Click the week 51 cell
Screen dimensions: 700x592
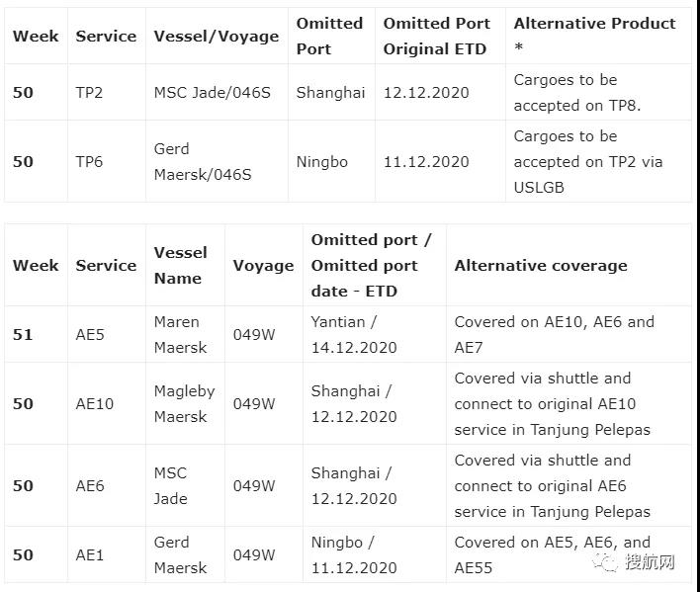(x=23, y=335)
